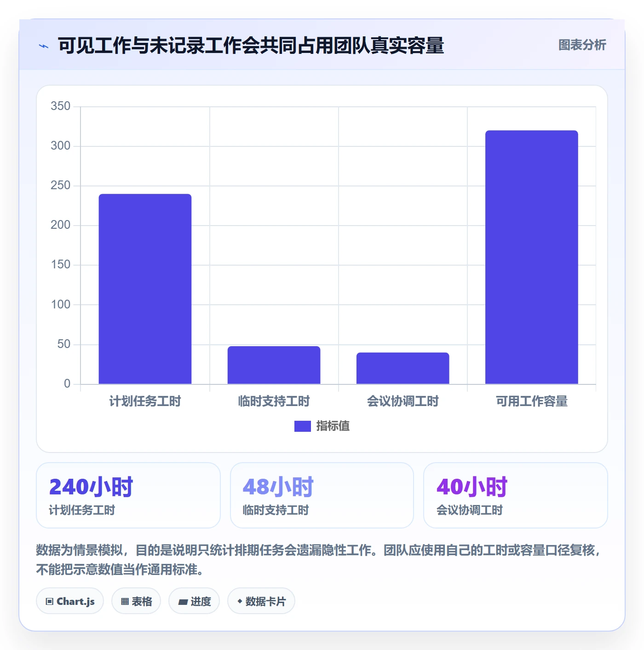Open the 240小时 data card
The image size is (644, 650).
coord(128,495)
